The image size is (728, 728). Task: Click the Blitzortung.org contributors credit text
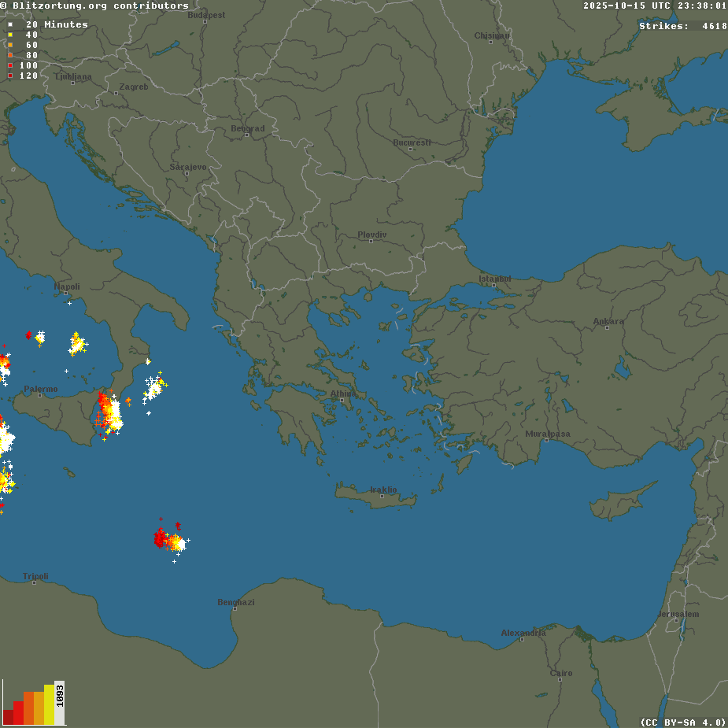pos(94,6)
